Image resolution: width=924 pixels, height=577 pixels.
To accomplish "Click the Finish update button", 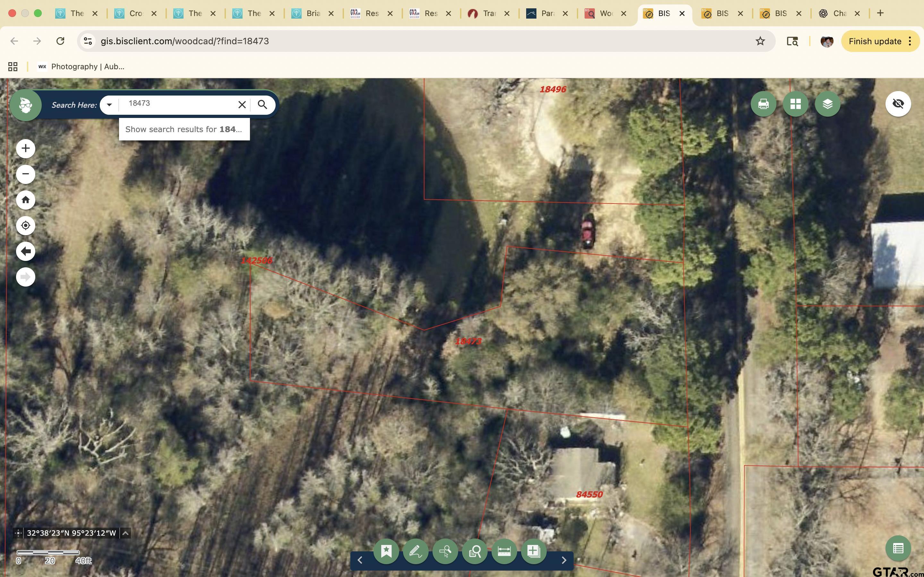I will [875, 41].
